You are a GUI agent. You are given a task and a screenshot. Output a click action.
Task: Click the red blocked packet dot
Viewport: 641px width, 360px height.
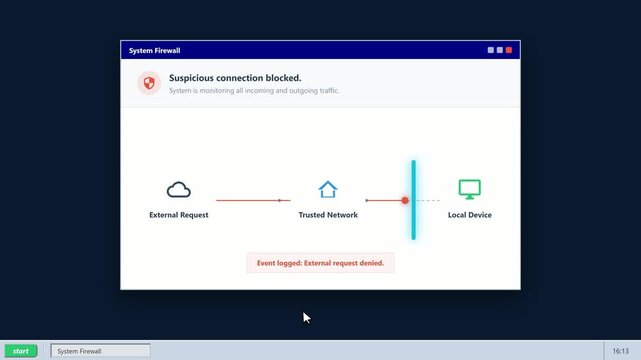point(405,200)
